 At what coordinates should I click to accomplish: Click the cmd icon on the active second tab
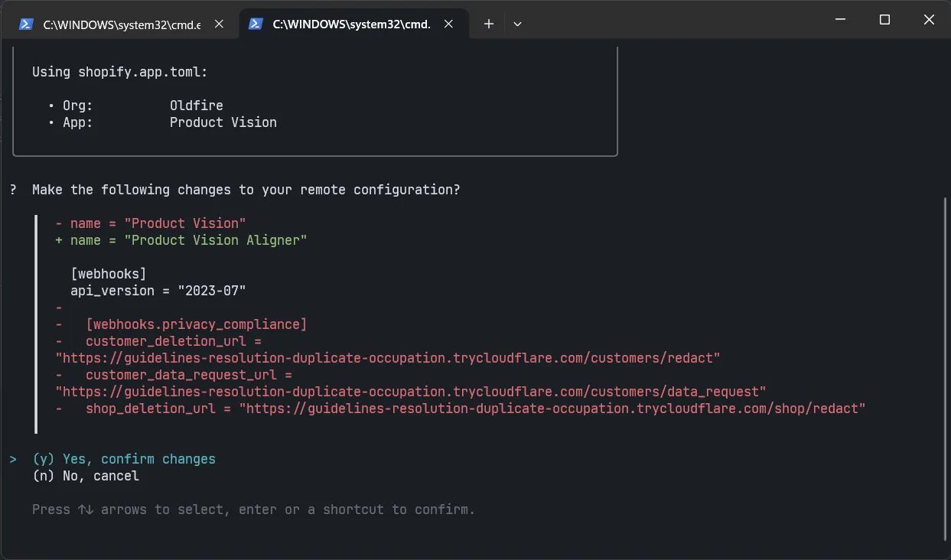click(x=256, y=24)
